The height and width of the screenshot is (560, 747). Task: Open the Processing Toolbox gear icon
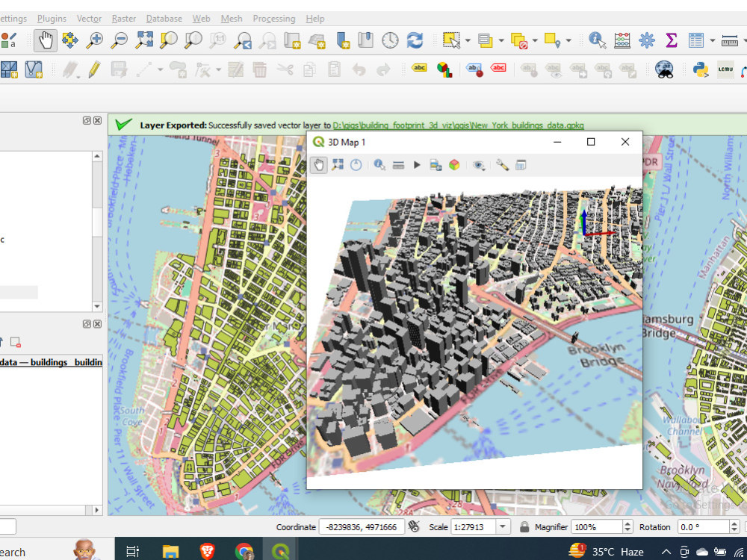click(x=646, y=40)
